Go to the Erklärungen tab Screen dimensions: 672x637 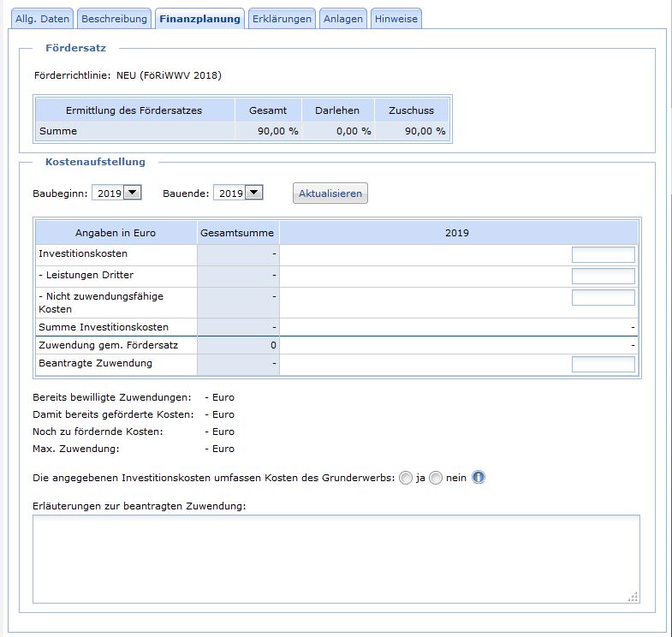point(282,19)
